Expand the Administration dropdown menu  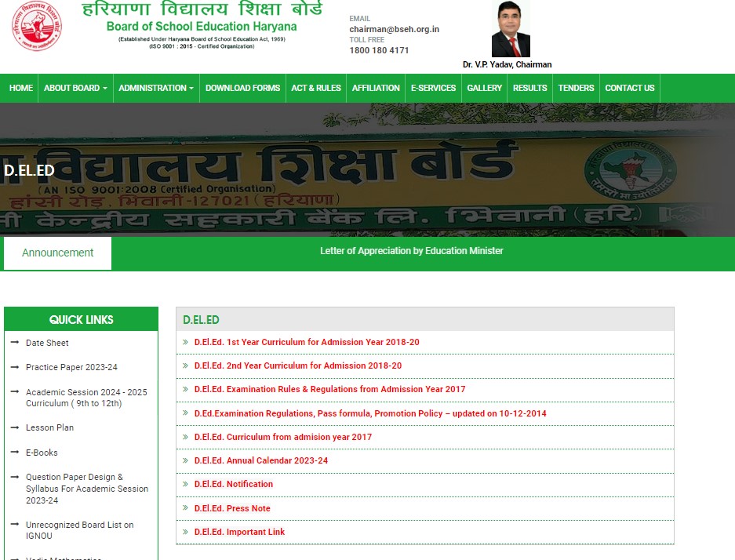tap(156, 88)
